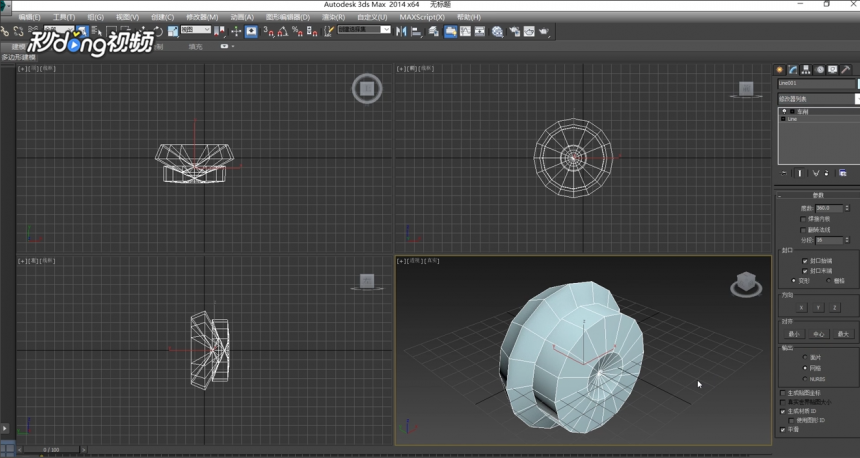Collapse the 参数 rollout
This screenshot has width=860, height=458.
818,195
